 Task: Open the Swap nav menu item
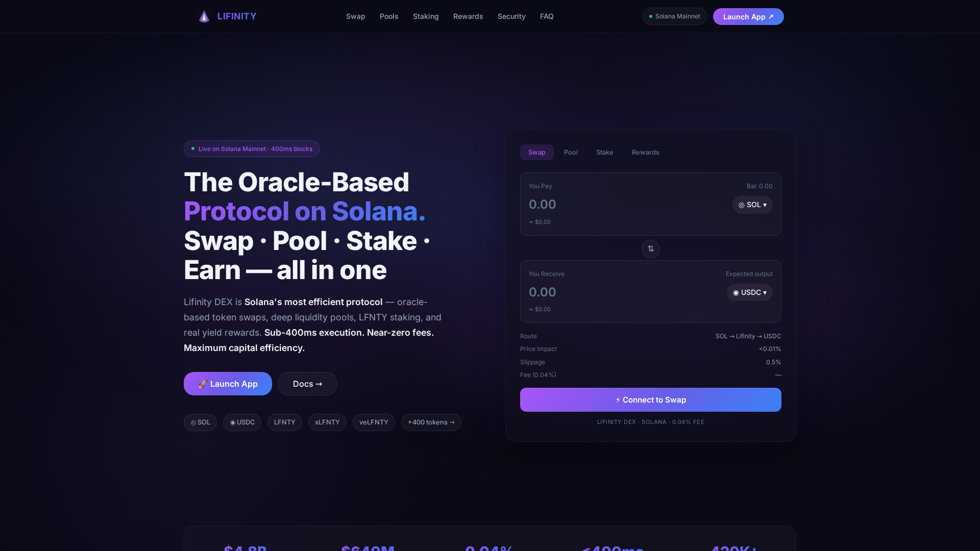[356, 16]
